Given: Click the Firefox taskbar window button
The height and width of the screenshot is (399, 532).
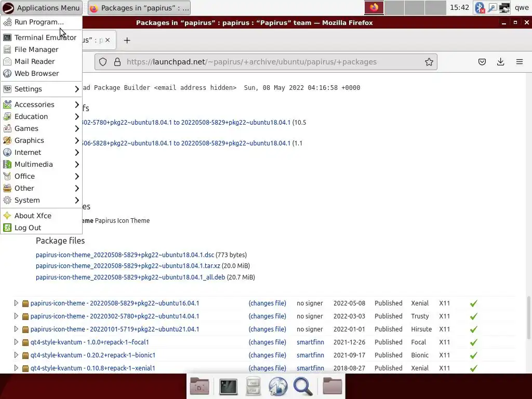Looking at the screenshot, I should coord(139,8).
